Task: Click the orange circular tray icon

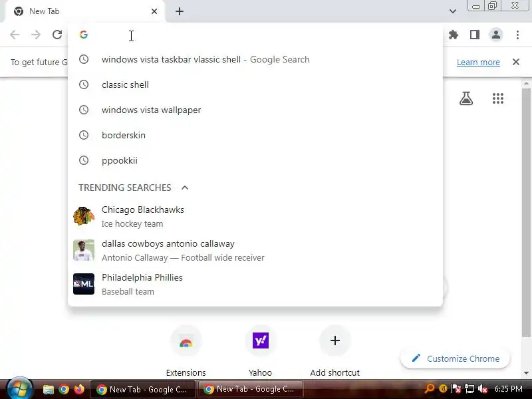Action: tap(443, 388)
